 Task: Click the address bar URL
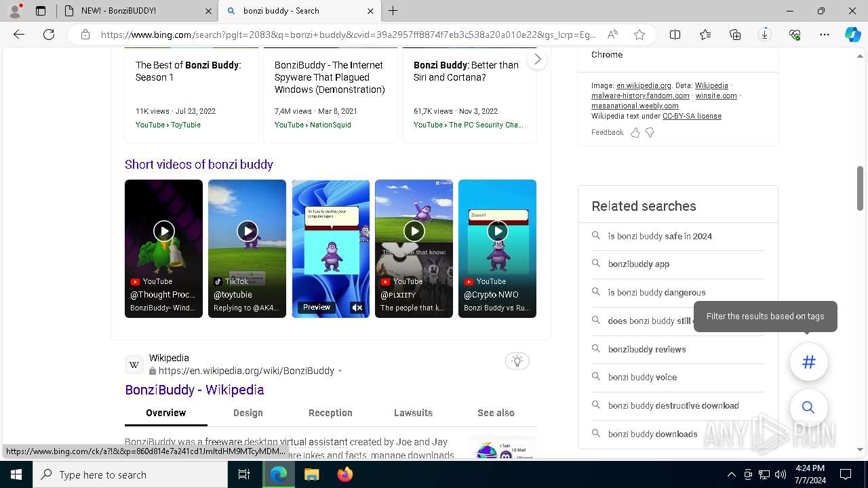tap(349, 35)
